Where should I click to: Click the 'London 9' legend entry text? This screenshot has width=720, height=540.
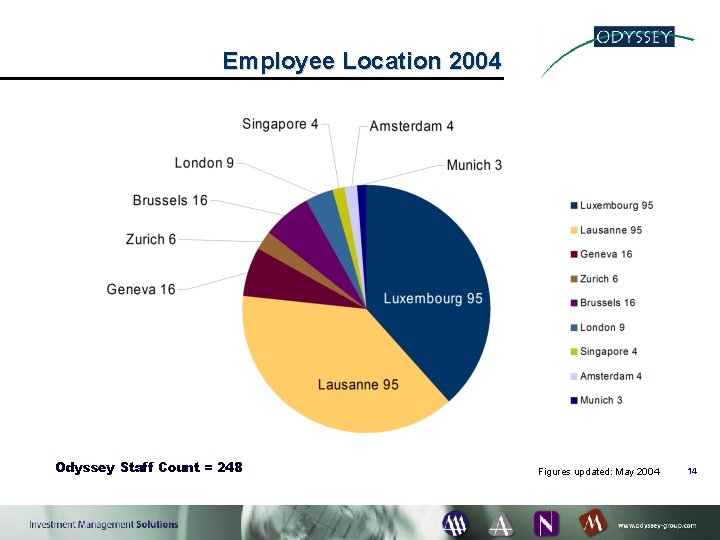coord(602,327)
